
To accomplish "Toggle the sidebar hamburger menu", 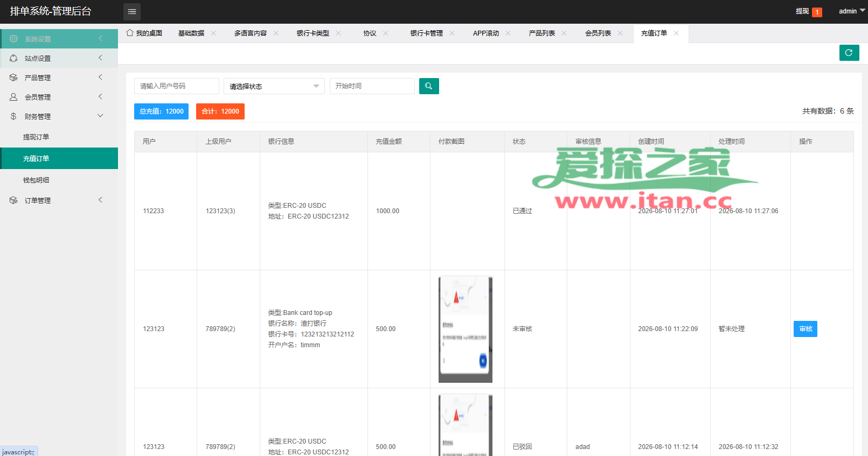I will [x=132, y=11].
